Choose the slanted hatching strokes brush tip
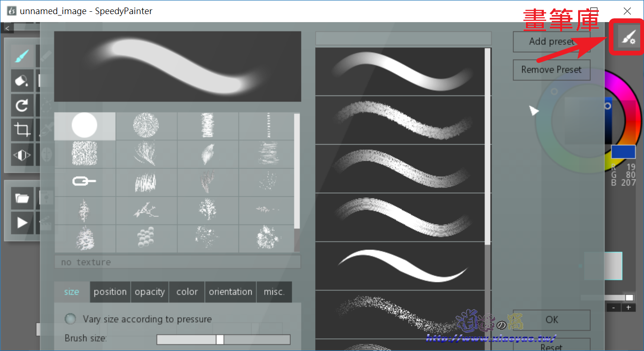 146,182
